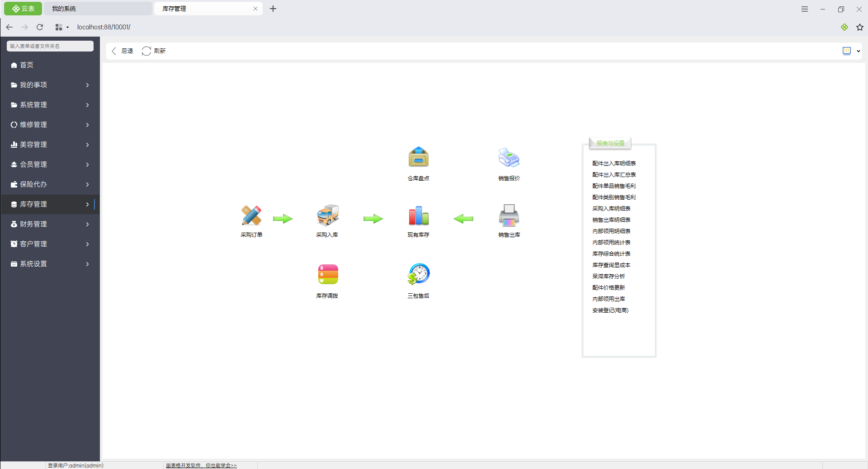This screenshot has width=868, height=469.
Task: Open the 配件出入库明细表 report link
Action: pyautogui.click(x=614, y=164)
